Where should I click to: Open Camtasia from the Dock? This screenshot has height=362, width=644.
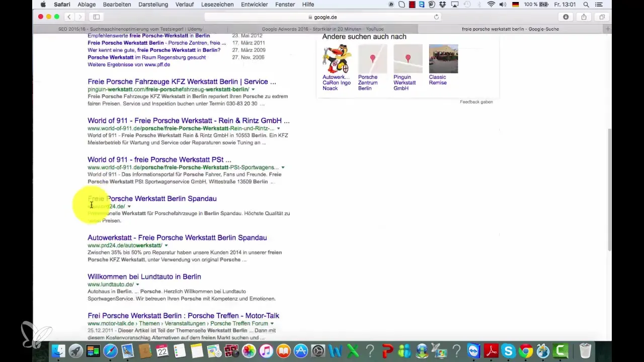561,350
